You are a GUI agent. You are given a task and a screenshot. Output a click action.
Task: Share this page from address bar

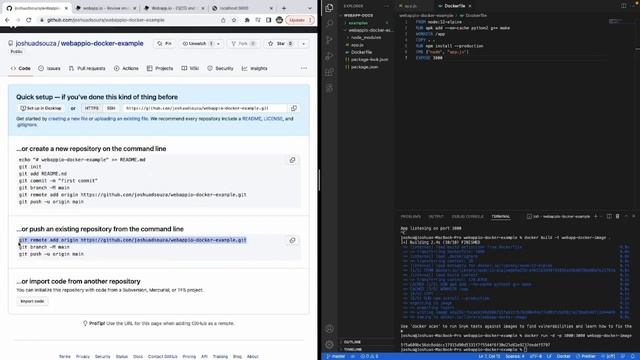tap(223, 20)
